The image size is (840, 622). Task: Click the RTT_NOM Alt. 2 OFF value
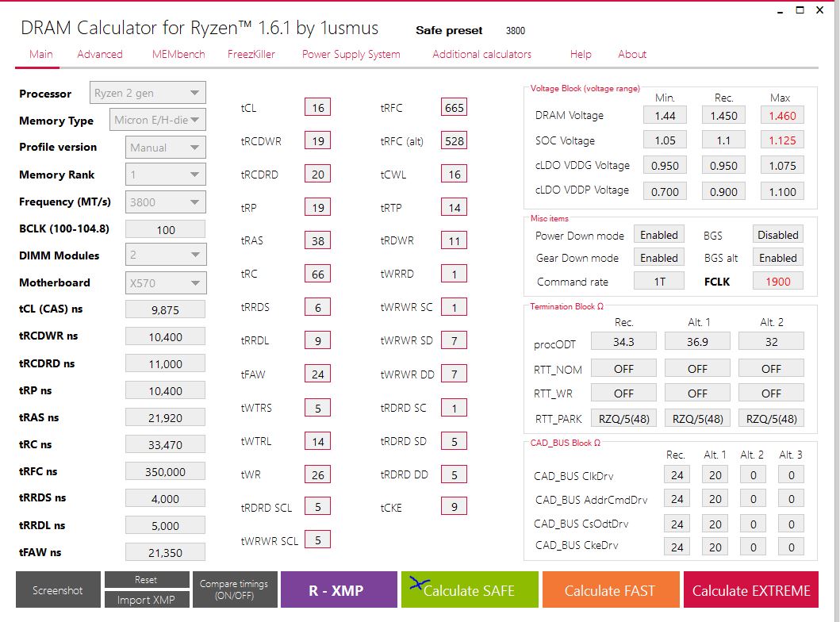772,369
